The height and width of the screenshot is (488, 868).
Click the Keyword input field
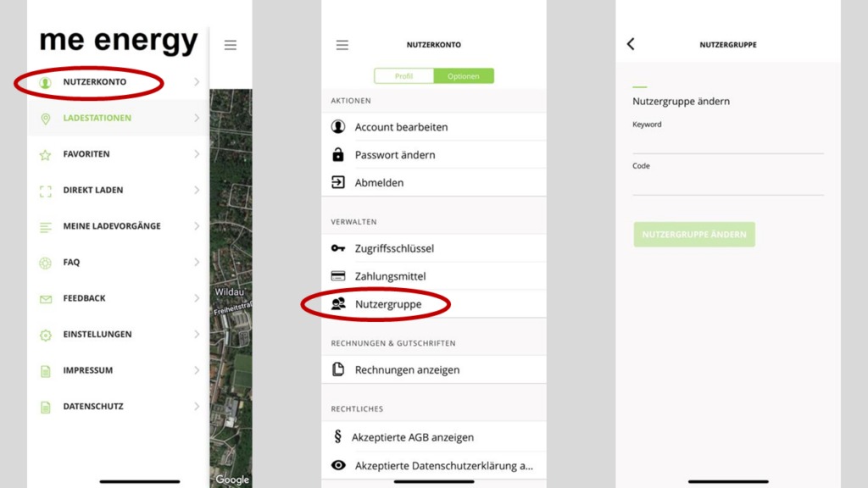[727, 142]
